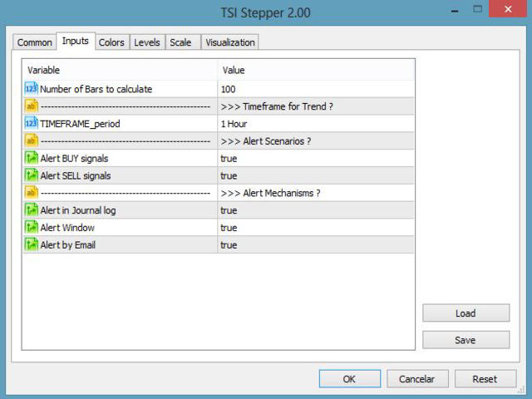The width and height of the screenshot is (532, 399).
Task: Click the boolean icon beside Alert BUY signals
Action: [x=32, y=158]
